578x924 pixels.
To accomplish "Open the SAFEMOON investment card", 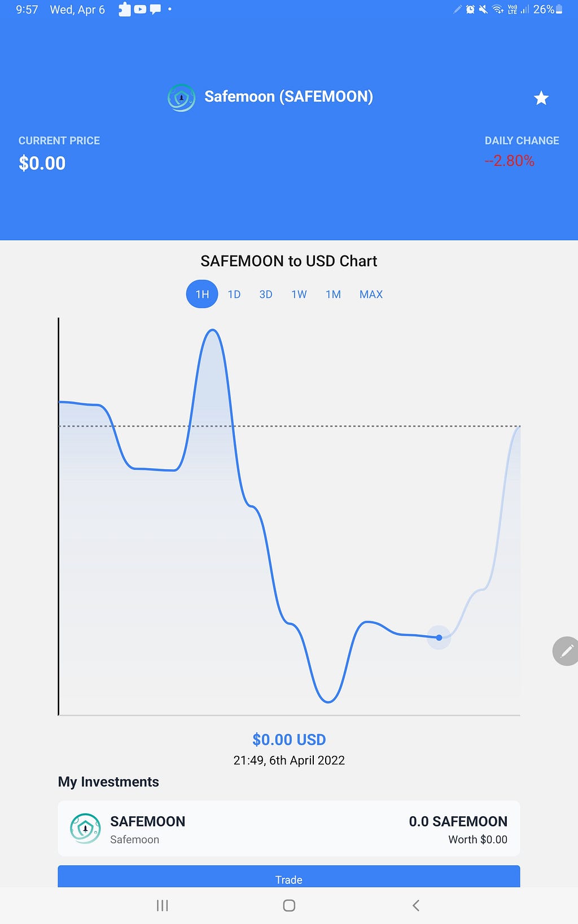I will click(x=289, y=828).
